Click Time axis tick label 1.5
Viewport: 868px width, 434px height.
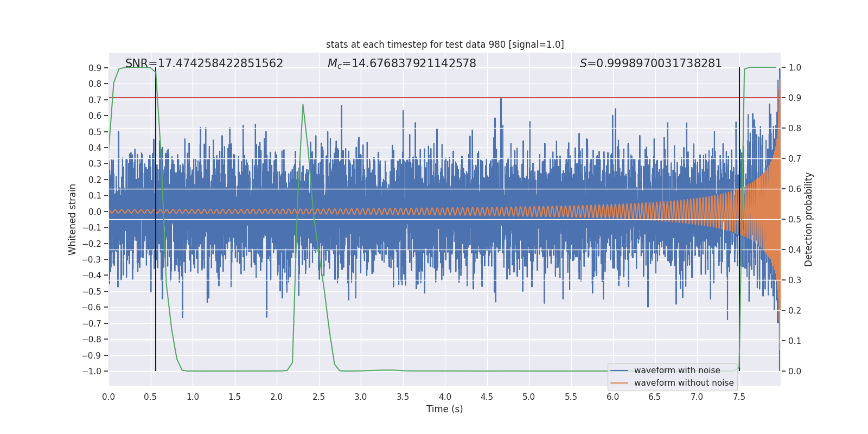[x=235, y=397]
